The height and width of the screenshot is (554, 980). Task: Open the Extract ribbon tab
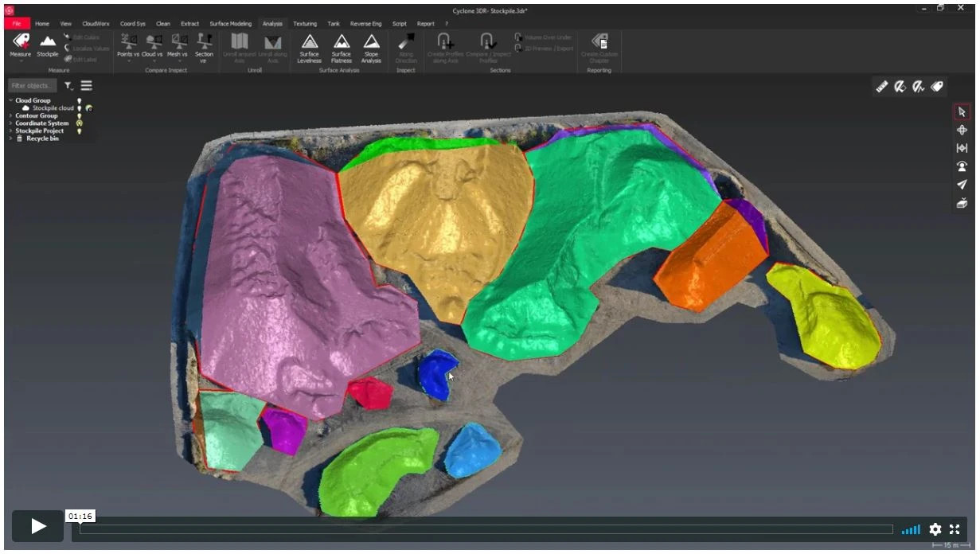click(190, 24)
